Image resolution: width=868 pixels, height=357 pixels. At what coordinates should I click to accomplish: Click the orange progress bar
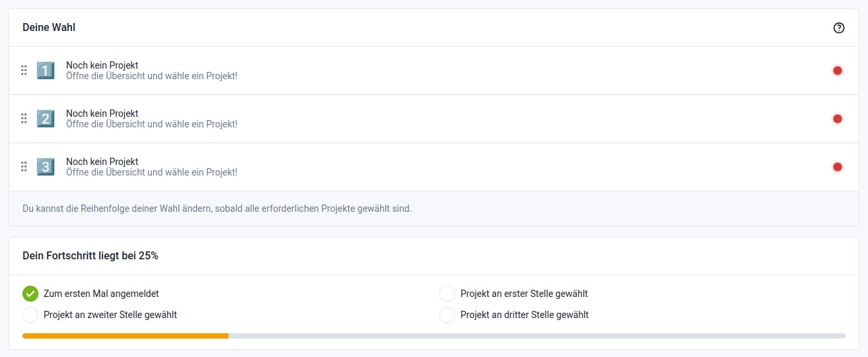coord(126,336)
